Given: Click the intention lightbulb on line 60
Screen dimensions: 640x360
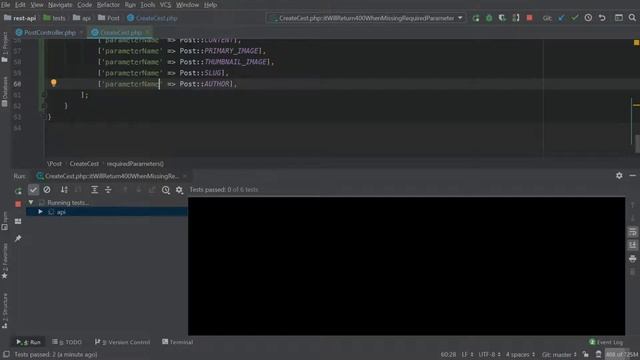Looking at the screenshot, I should pos(53,83).
